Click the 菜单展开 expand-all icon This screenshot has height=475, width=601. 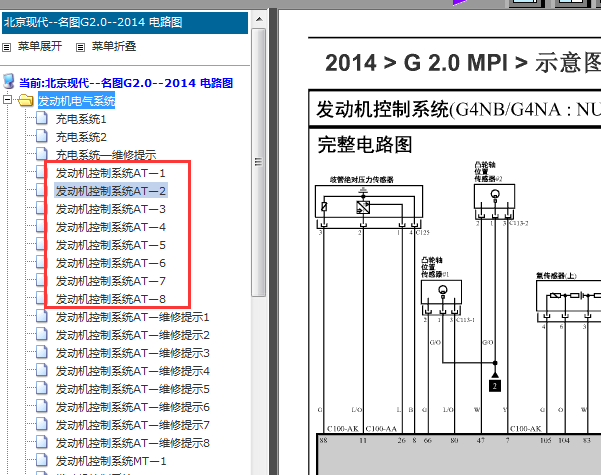pyautogui.click(x=8, y=46)
